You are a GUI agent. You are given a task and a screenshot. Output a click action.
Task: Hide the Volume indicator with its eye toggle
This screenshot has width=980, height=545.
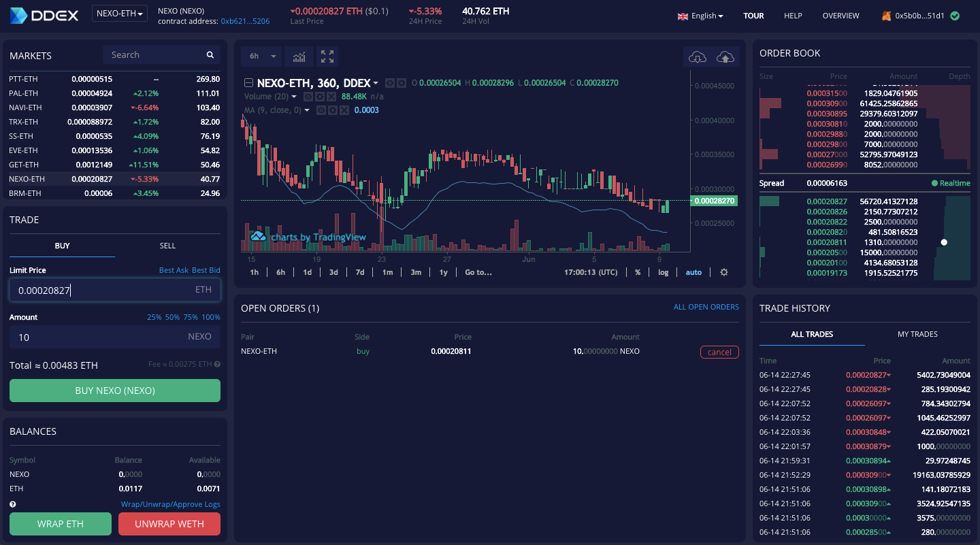click(x=308, y=96)
